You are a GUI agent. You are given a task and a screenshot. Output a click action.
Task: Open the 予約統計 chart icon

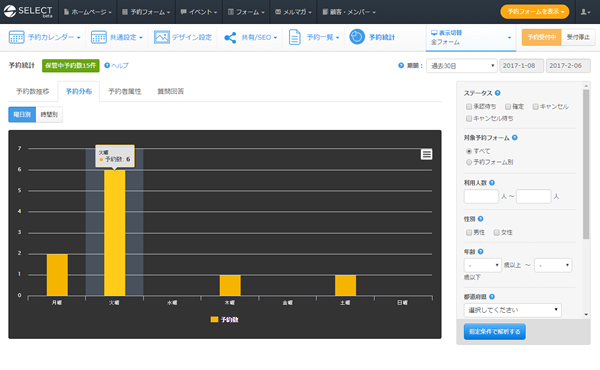357,37
